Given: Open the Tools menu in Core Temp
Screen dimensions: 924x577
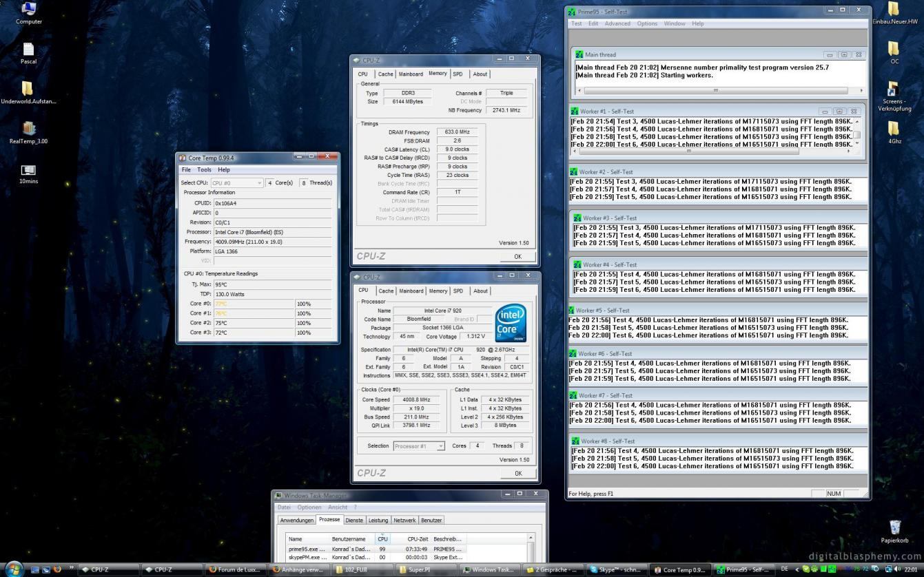Looking at the screenshot, I should [204, 169].
